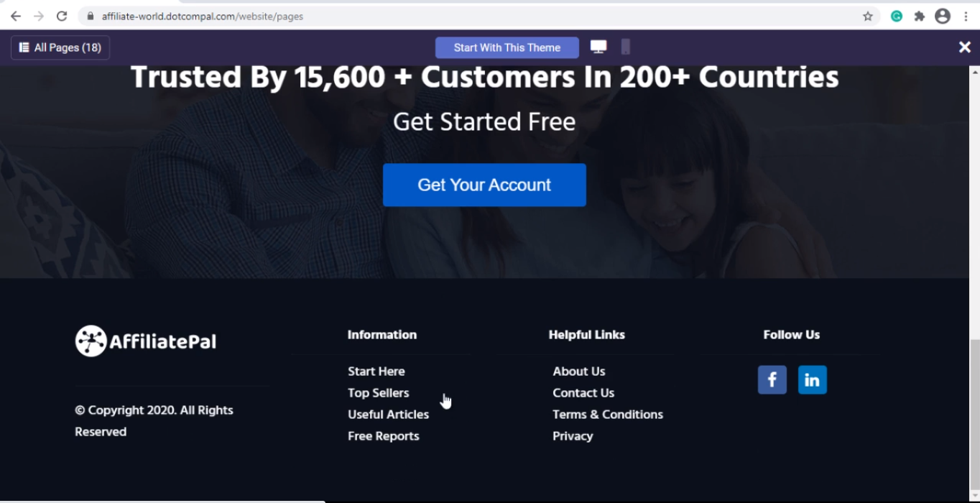Open the All Pages (18) list
Viewport: 980px width, 503px height.
[60, 47]
